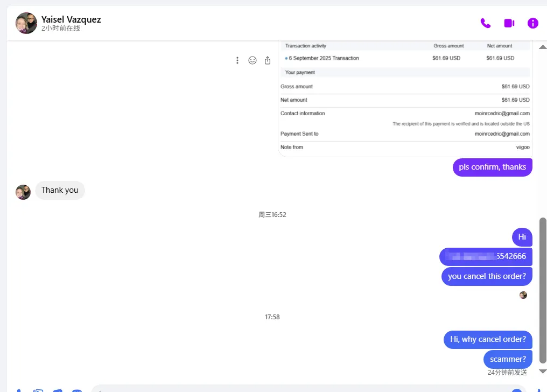Select the 'pls confirm, thanks' message
Image resolution: width=547 pixels, height=392 pixels.
[x=492, y=167]
